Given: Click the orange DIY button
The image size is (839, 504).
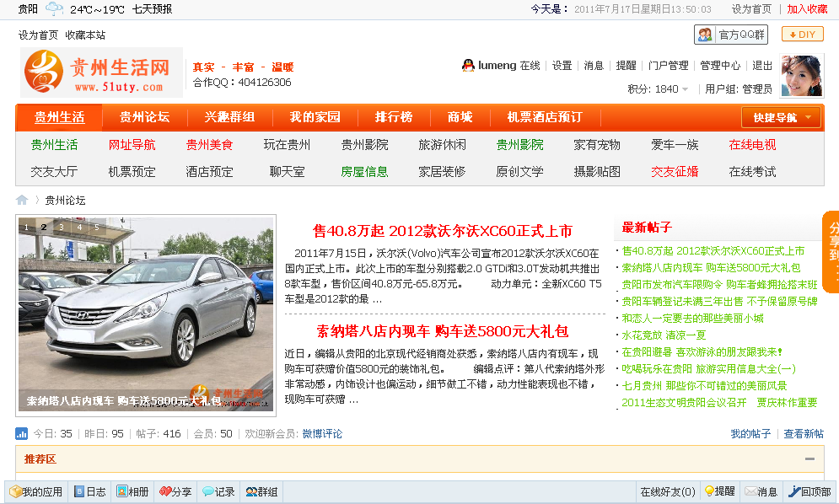Looking at the screenshot, I should pyautogui.click(x=802, y=35).
